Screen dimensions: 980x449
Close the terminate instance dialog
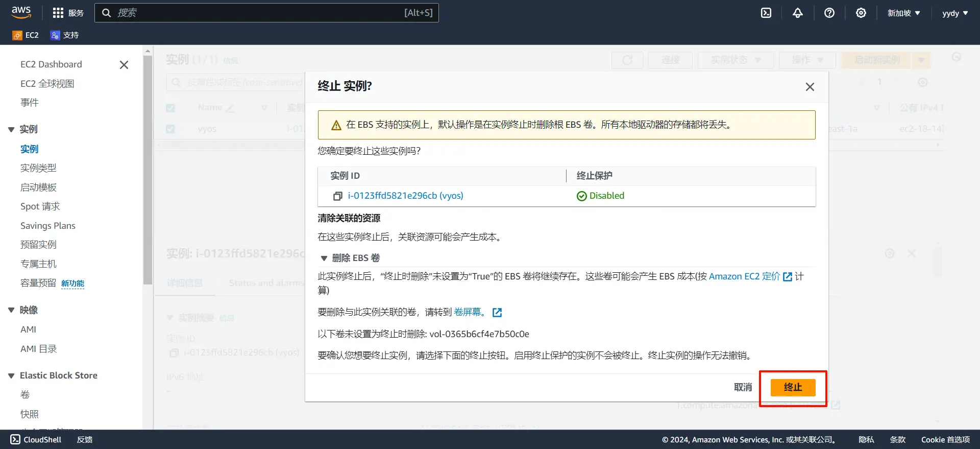[x=810, y=87]
